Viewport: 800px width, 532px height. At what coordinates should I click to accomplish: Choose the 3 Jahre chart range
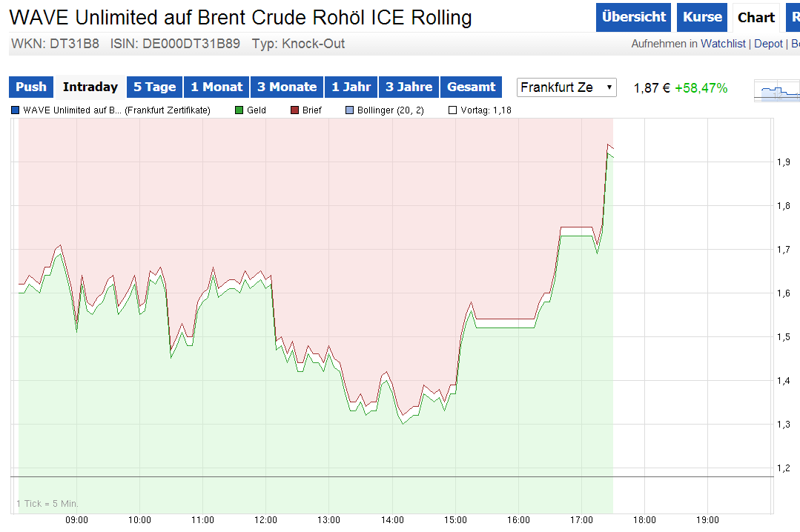point(409,87)
